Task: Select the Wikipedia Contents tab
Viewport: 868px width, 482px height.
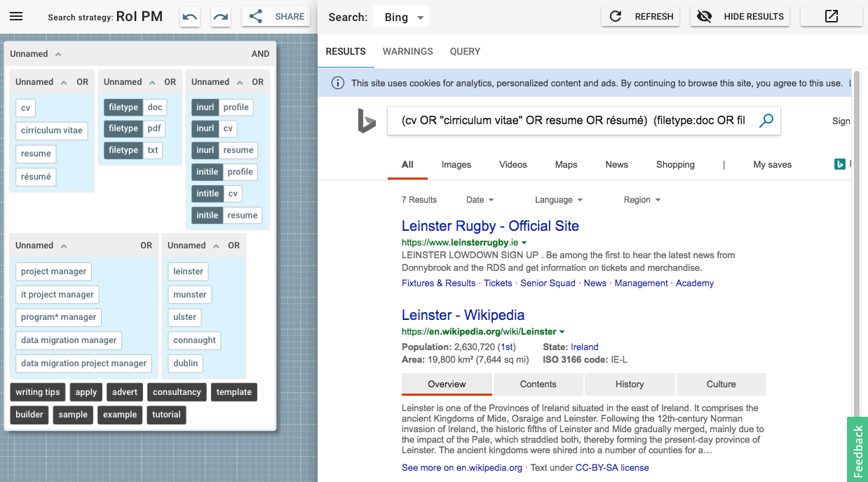Action: (x=538, y=384)
